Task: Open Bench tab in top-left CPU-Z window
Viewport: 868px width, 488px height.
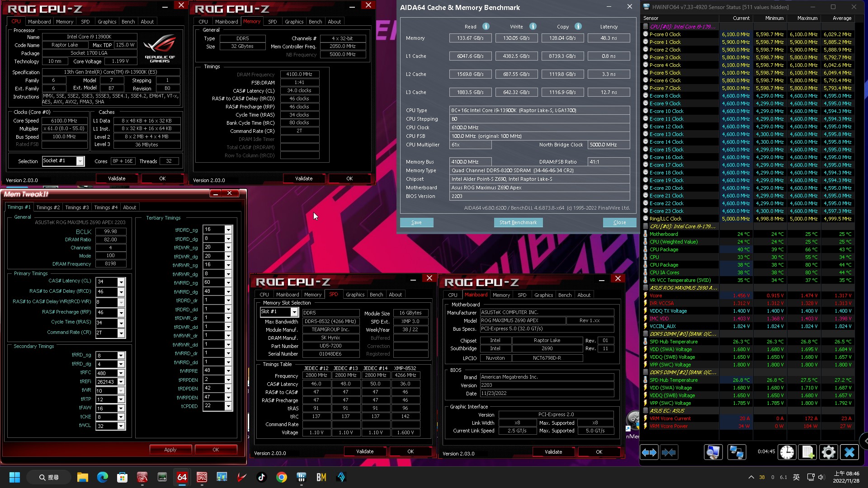Action: coord(128,22)
